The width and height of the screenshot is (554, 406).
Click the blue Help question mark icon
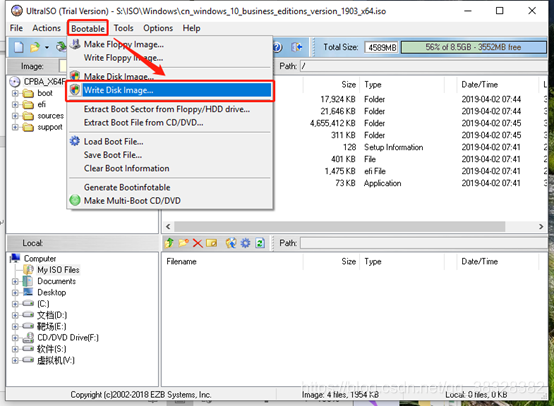pyautogui.click(x=278, y=47)
